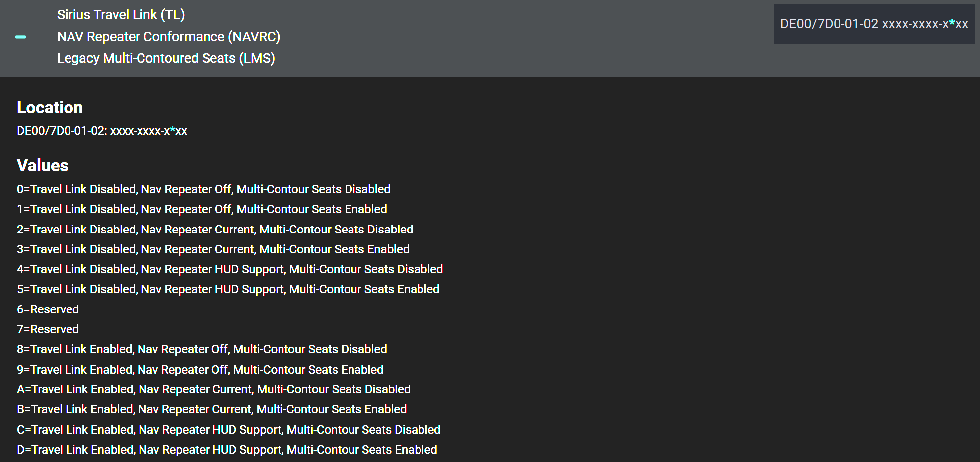
Task: Click the DE00/7D0-01-02 address badge
Action: [874, 24]
